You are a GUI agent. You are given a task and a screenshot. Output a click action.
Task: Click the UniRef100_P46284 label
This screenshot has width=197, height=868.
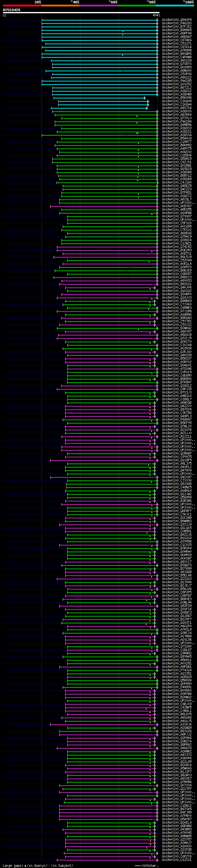177,122
